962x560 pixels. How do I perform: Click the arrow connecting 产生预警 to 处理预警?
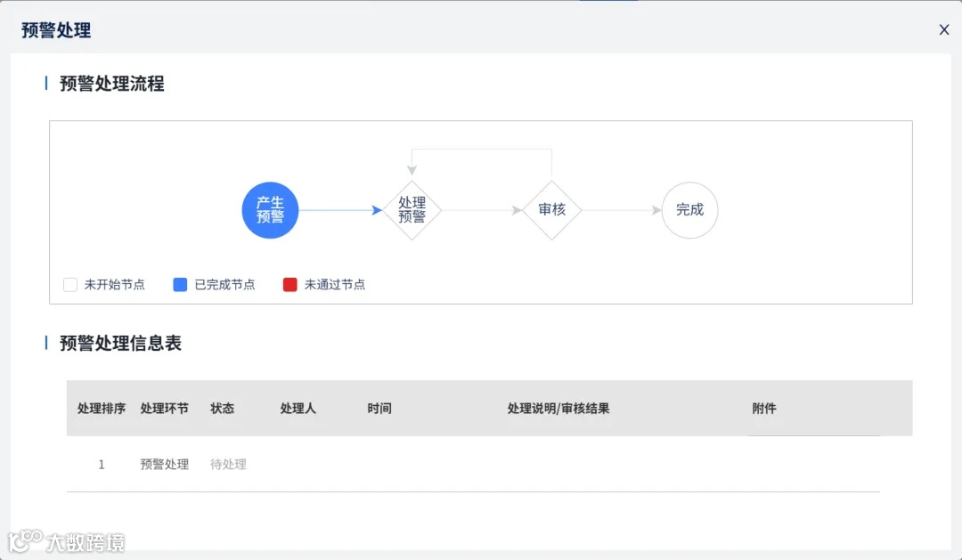click(343, 210)
